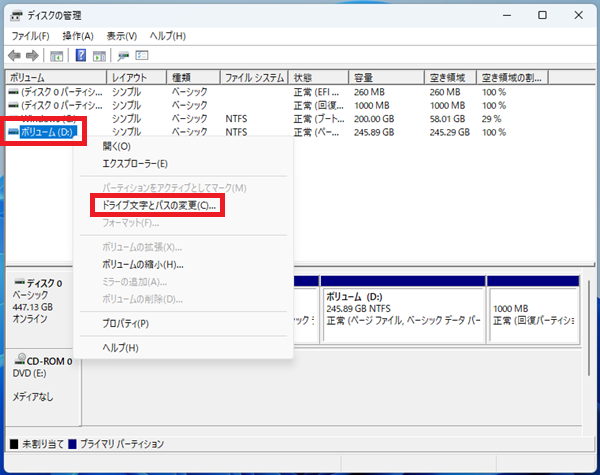
Task: Choose エクスプローラー(E) in context menu
Action: click(x=135, y=164)
